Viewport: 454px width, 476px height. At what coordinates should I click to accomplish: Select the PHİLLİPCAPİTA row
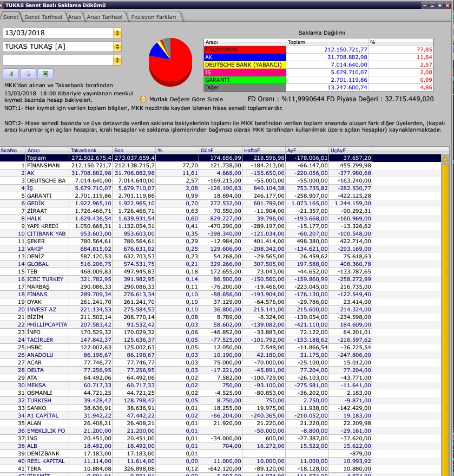(220, 324)
